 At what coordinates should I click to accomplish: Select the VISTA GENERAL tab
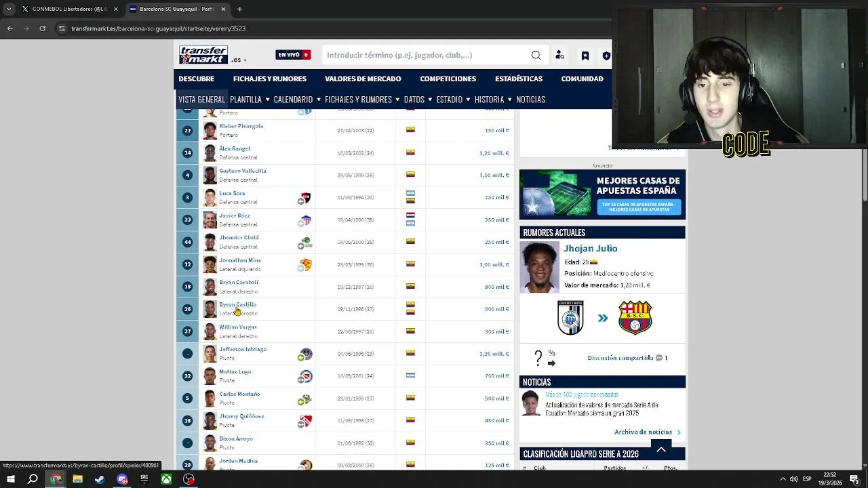point(201,100)
